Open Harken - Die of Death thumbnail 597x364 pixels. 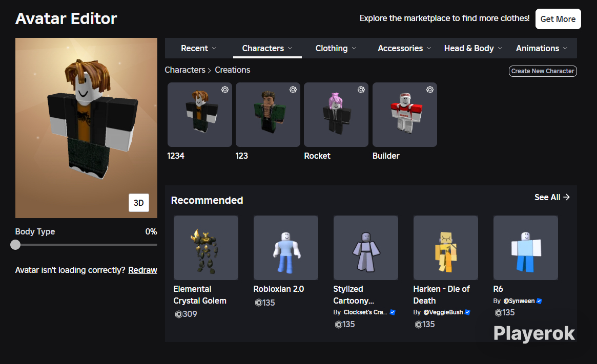click(445, 248)
